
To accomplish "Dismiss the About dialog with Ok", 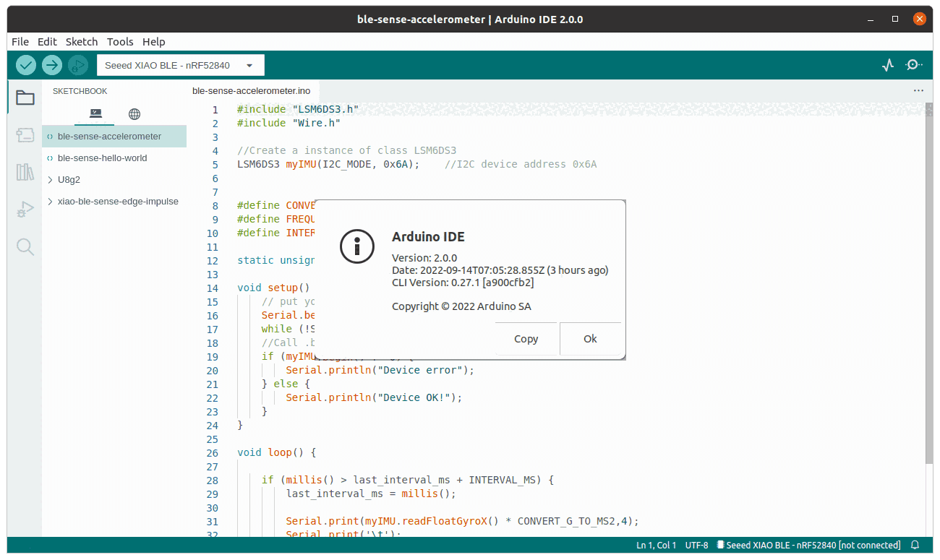I will click(590, 338).
